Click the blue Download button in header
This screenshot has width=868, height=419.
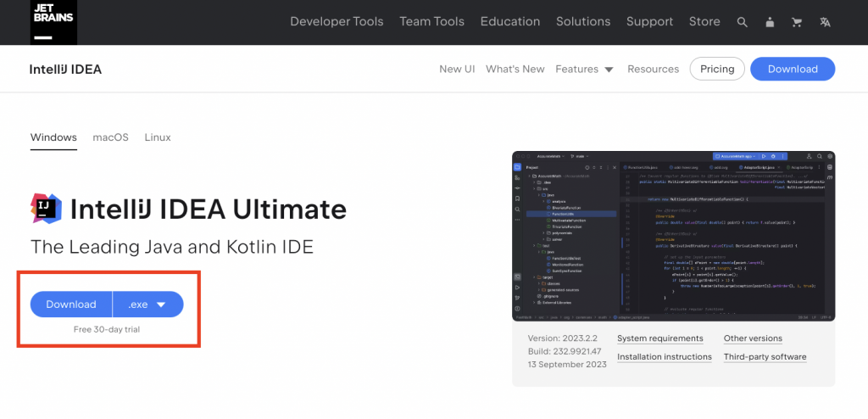pos(793,70)
